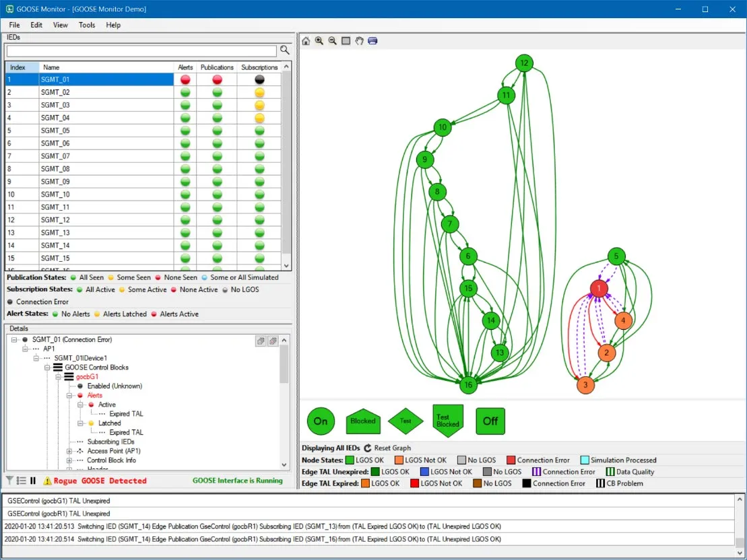Click the "GSEControl (gocbR1) TAL Unexpired" log line
This screenshot has height=560, width=747.
(59, 514)
